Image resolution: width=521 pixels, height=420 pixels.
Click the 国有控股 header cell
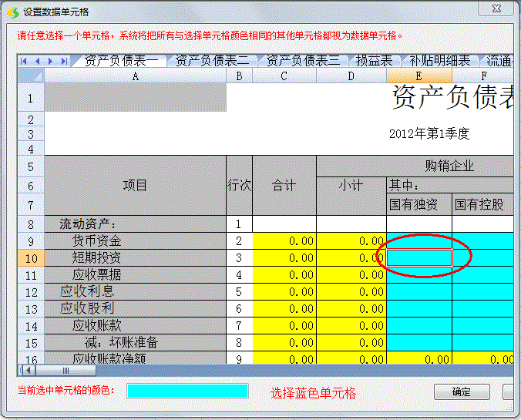tap(483, 204)
